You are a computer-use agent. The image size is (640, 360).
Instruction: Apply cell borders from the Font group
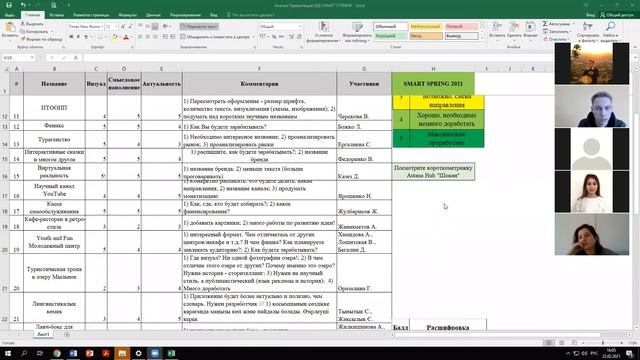[100, 37]
